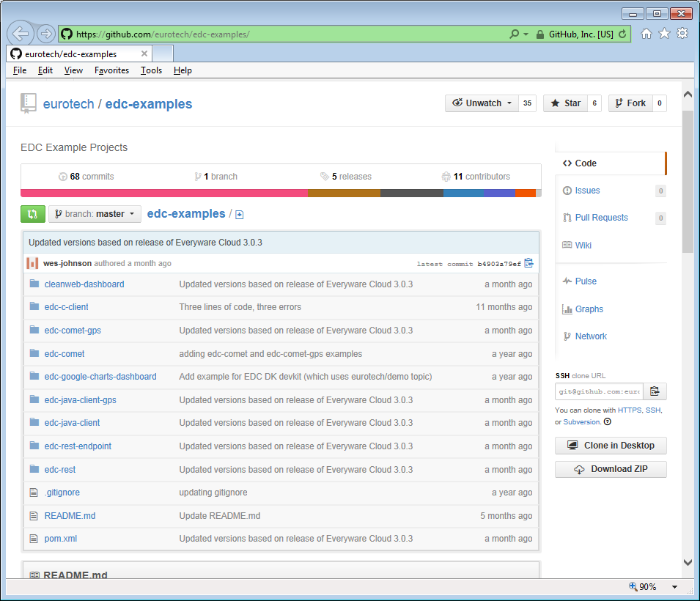Viewport: 700px width, 601px height.
Task: Open the edc-java-client-gps folder
Action: tap(81, 400)
